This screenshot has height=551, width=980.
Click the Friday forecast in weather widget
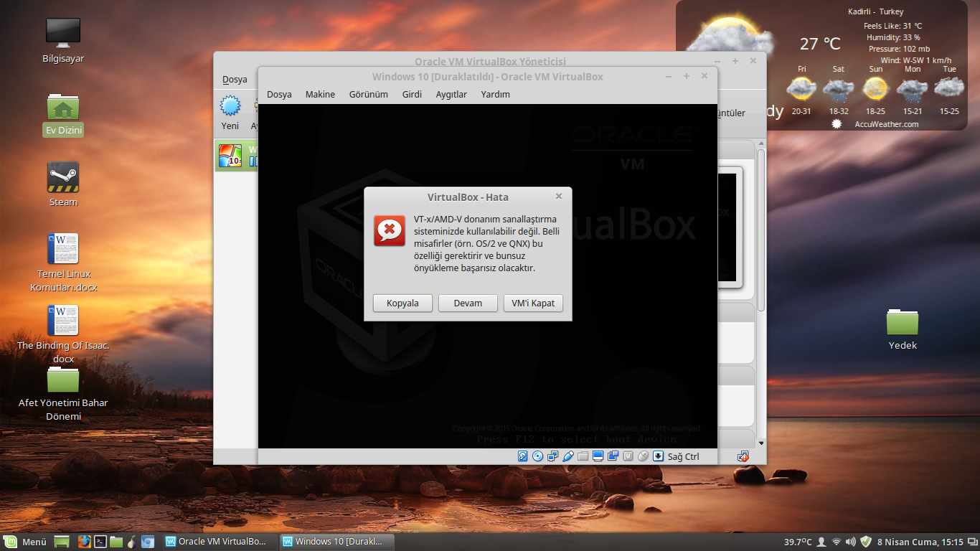(801, 90)
